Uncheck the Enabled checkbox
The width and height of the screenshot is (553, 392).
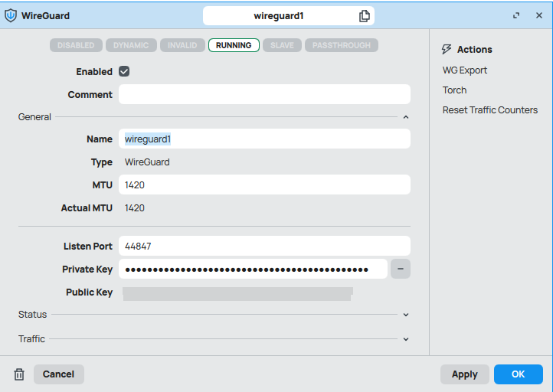pos(124,71)
